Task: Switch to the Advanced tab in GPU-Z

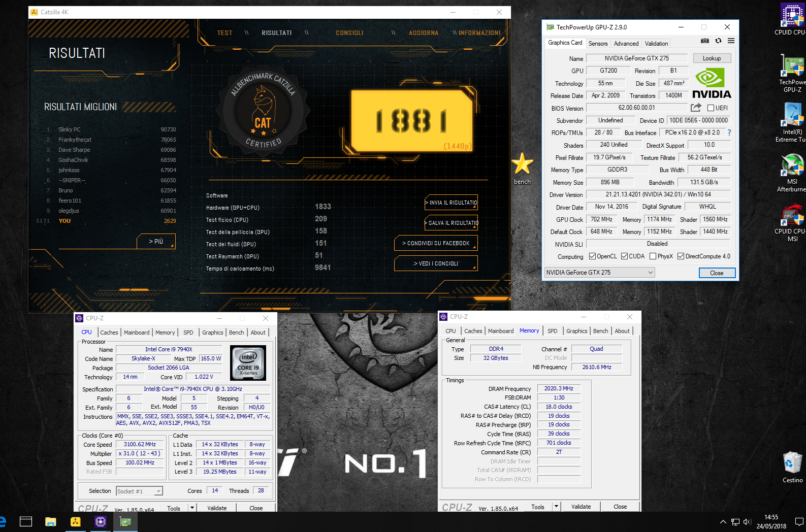Action: [626, 44]
